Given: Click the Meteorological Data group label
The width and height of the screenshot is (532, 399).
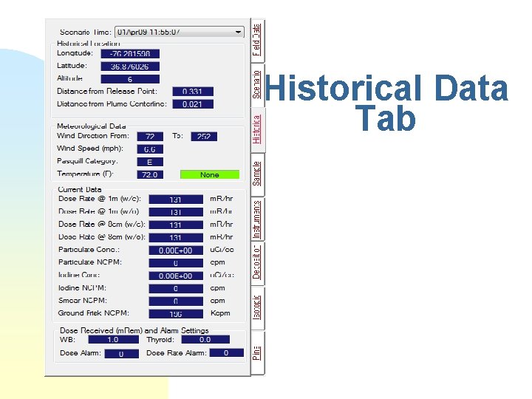Looking at the screenshot, I should pyautogui.click(x=92, y=126).
